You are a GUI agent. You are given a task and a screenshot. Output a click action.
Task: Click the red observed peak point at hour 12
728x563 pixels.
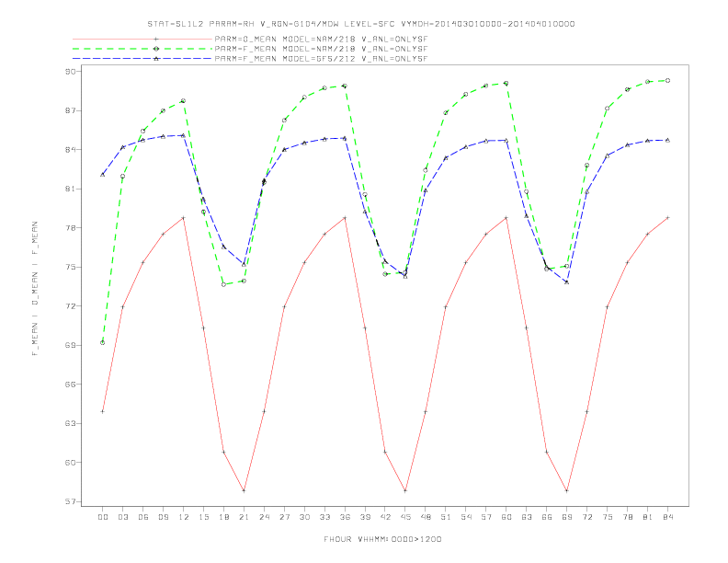pyautogui.click(x=184, y=218)
